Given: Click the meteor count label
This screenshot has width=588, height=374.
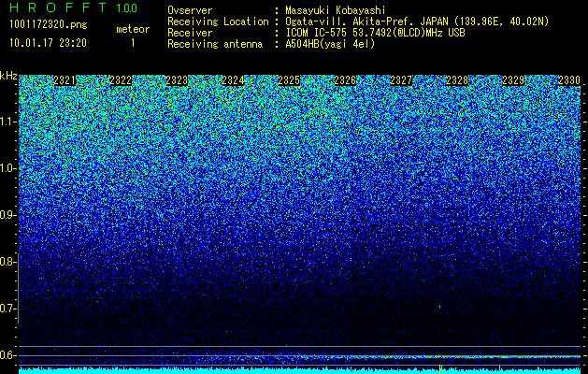Looking at the screenshot, I should 133,29.
